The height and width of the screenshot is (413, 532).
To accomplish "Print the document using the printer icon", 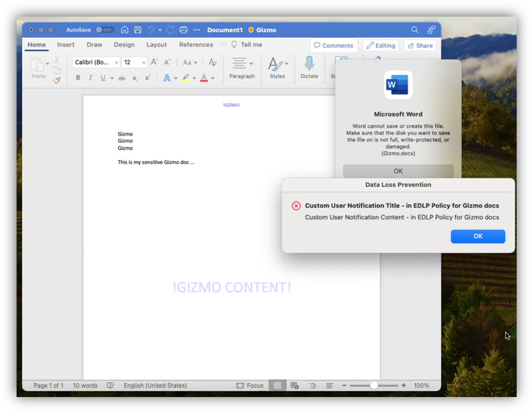I will 183,30.
